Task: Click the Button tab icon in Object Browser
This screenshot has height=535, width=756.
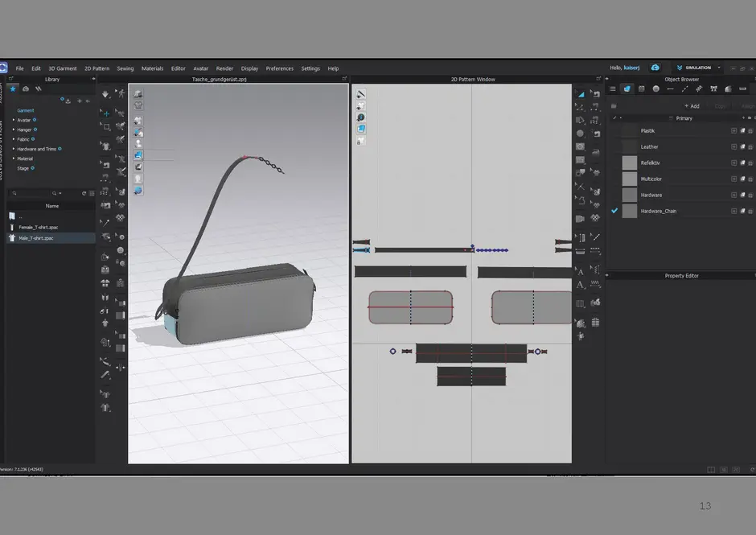Action: tap(655, 88)
